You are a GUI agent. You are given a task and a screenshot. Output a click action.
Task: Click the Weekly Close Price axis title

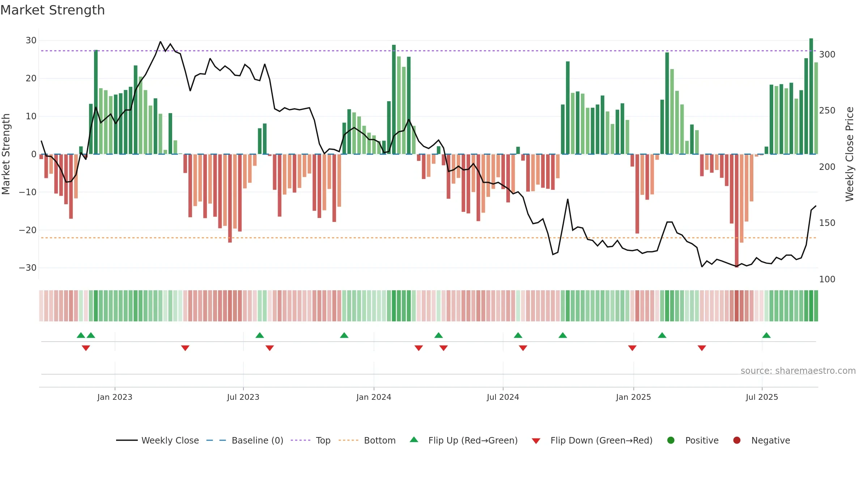(850, 154)
